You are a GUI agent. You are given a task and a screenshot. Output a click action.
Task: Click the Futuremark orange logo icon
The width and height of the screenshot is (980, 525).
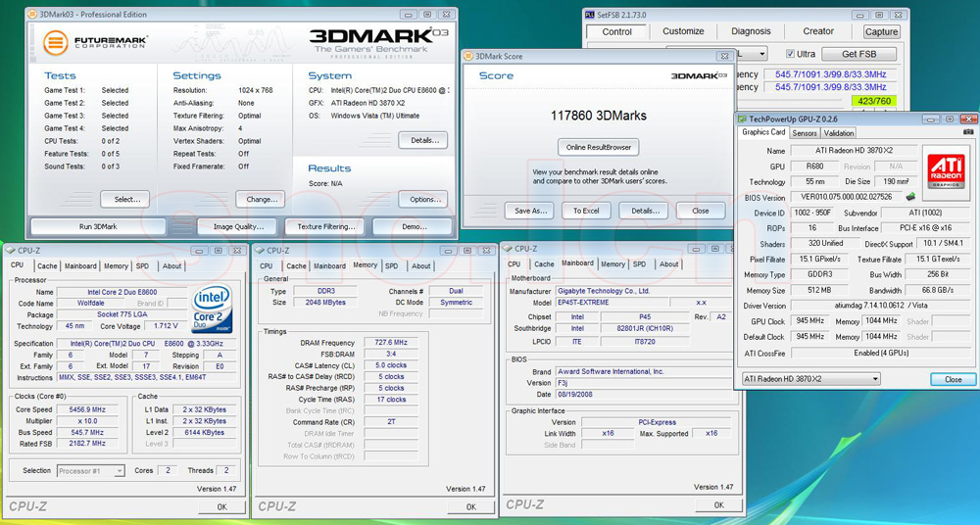tap(56, 42)
